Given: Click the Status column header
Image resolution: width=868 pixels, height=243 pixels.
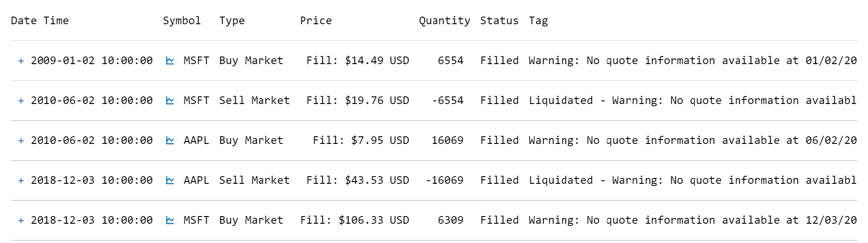Looking at the screenshot, I should (x=499, y=21).
